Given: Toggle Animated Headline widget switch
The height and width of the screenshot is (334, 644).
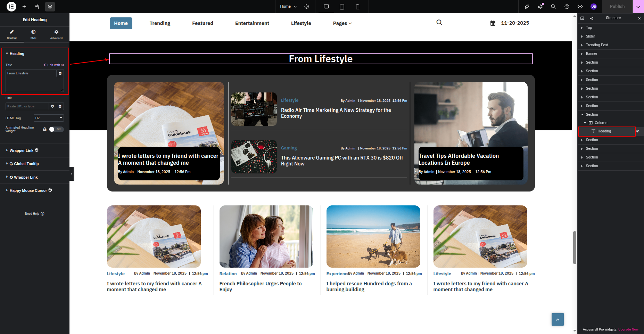Looking at the screenshot, I should 56,129.
